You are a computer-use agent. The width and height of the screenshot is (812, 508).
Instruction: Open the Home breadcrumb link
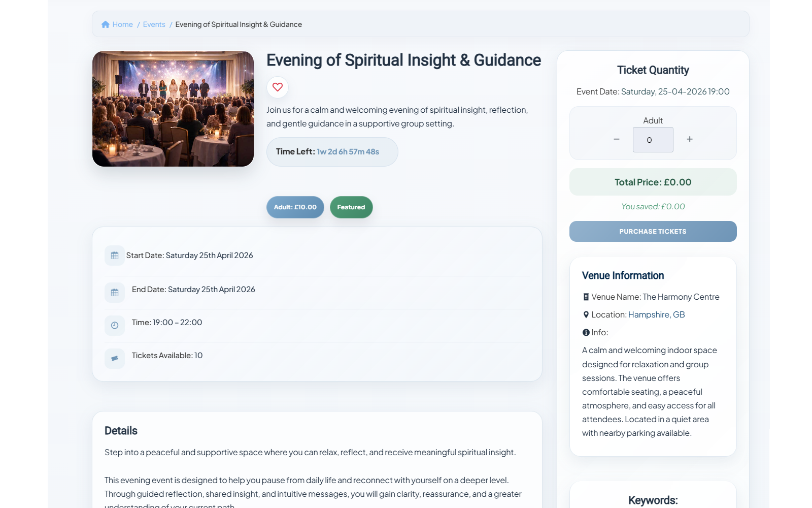122,24
